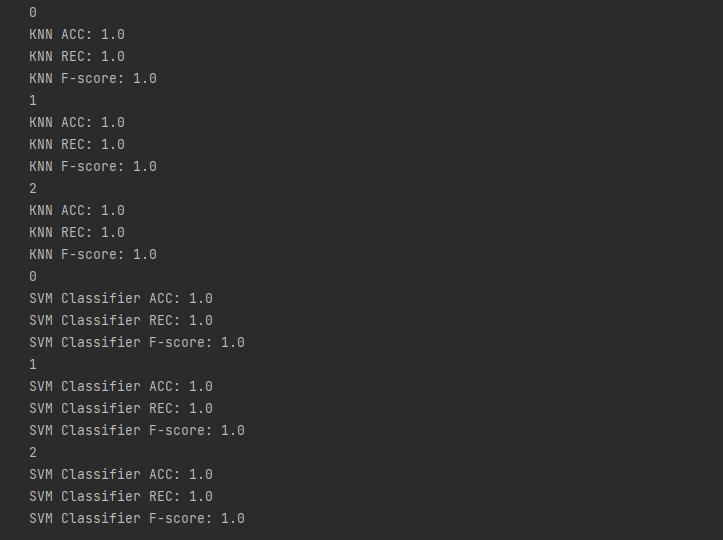Click the first SVM Classifier F-score line
The width and height of the screenshot is (723, 540).
coord(137,343)
